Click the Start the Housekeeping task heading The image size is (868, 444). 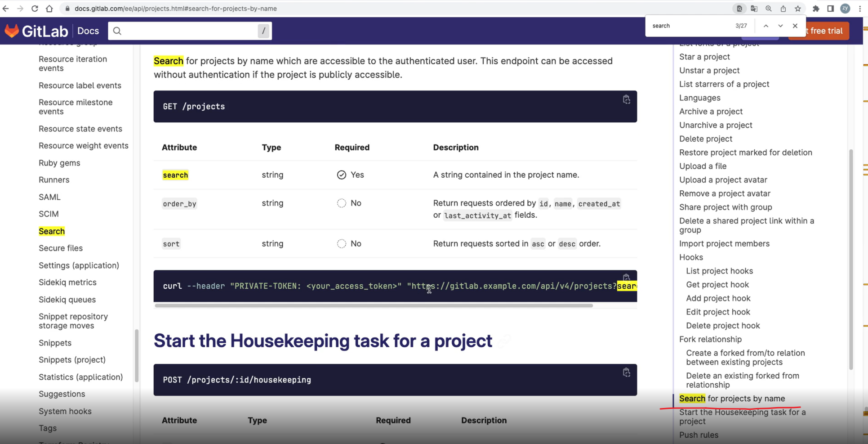[323, 341]
